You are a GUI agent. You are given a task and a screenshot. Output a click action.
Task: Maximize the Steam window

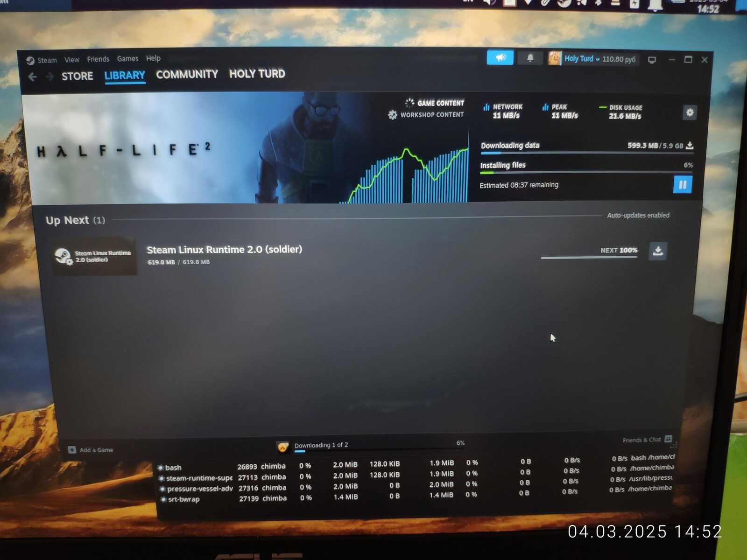[688, 60]
